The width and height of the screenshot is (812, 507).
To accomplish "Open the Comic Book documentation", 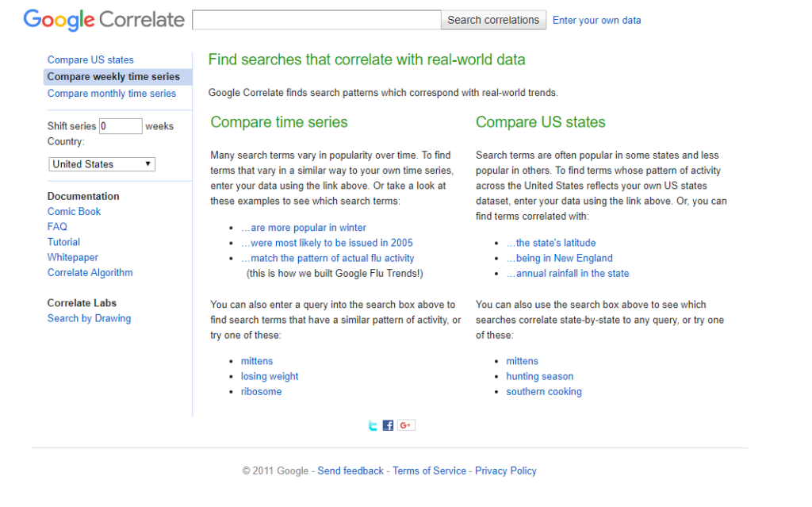I will [74, 212].
